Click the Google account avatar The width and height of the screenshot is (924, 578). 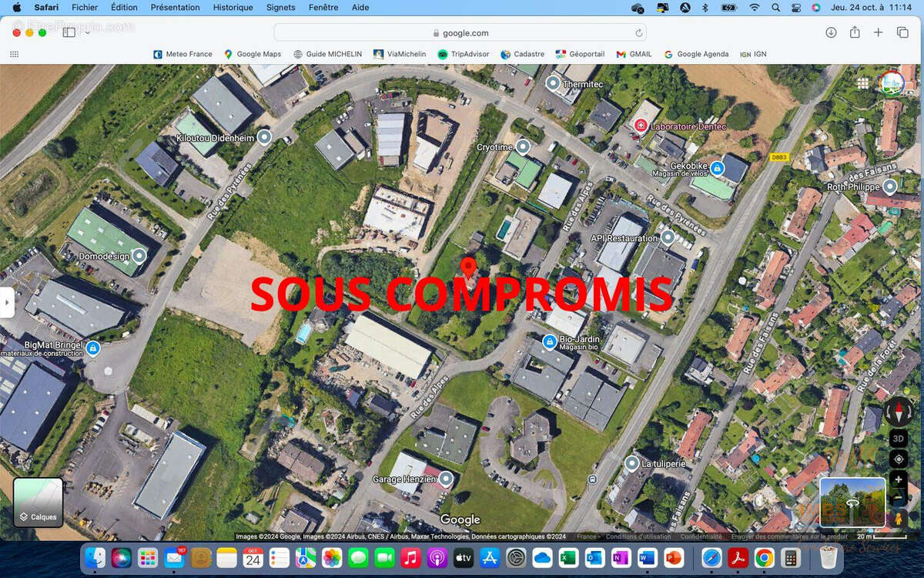(x=891, y=83)
